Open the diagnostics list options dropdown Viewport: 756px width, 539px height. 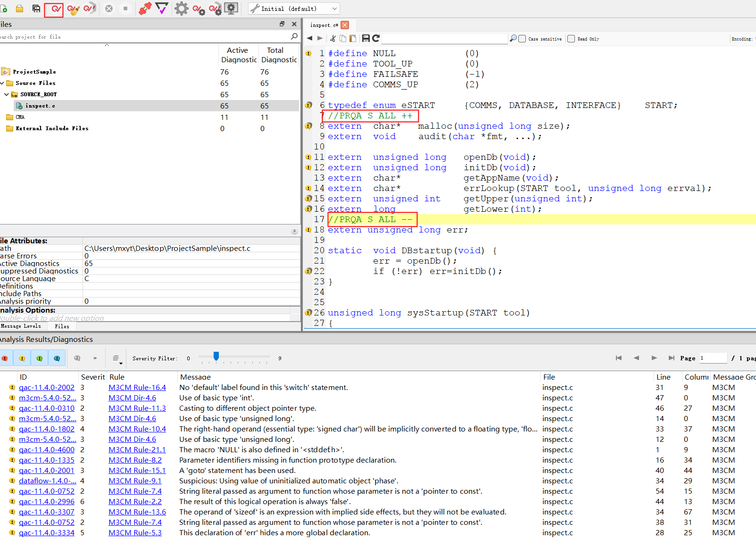(116, 359)
